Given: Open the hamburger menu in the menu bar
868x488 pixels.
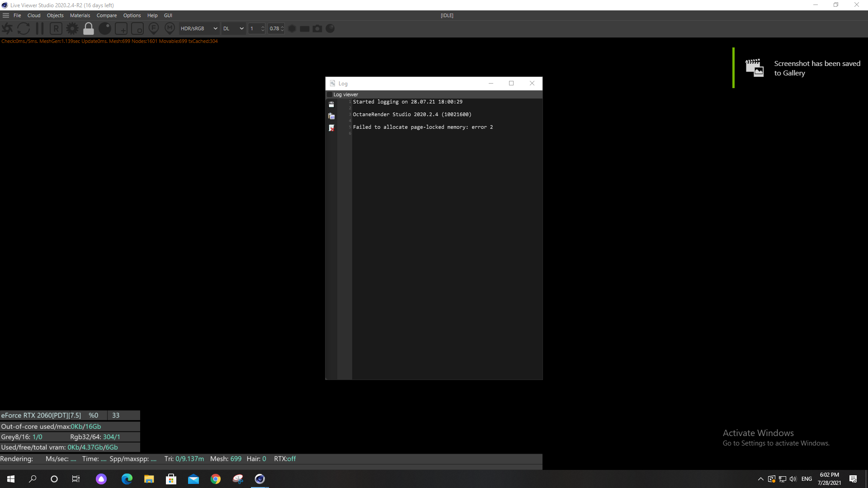Looking at the screenshot, I should click(6, 15).
